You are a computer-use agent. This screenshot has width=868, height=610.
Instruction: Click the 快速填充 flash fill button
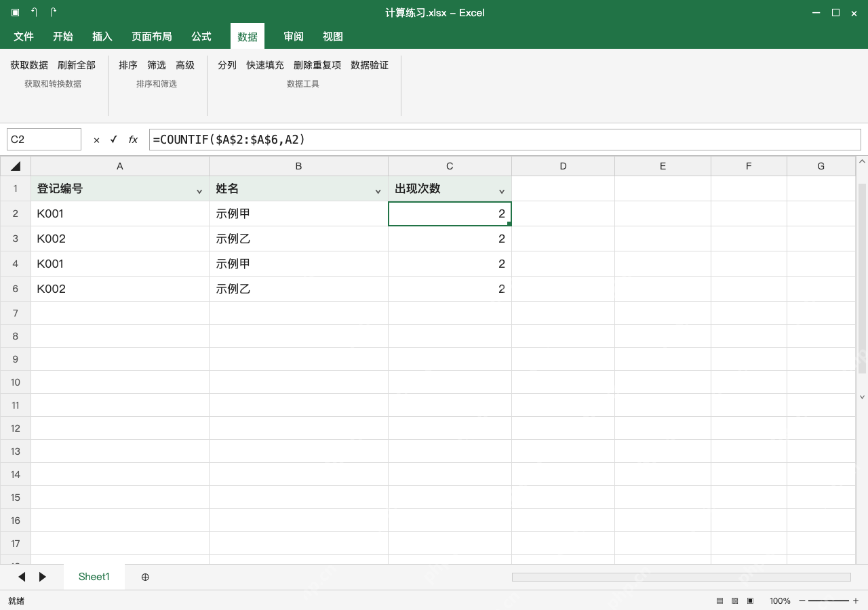[265, 65]
